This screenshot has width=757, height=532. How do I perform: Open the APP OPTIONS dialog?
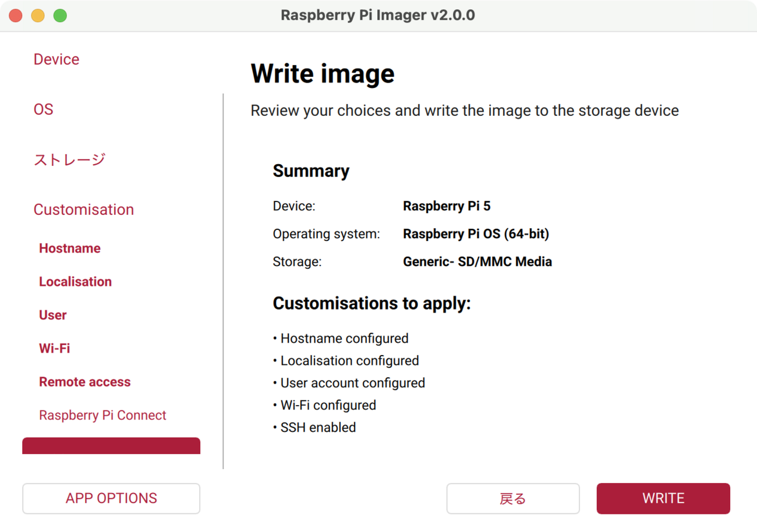pos(111,498)
